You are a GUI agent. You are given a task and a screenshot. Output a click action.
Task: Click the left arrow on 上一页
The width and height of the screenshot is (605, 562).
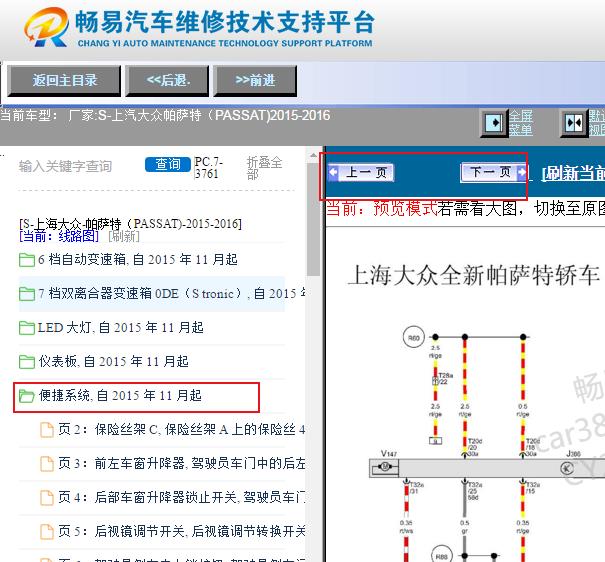point(333,172)
